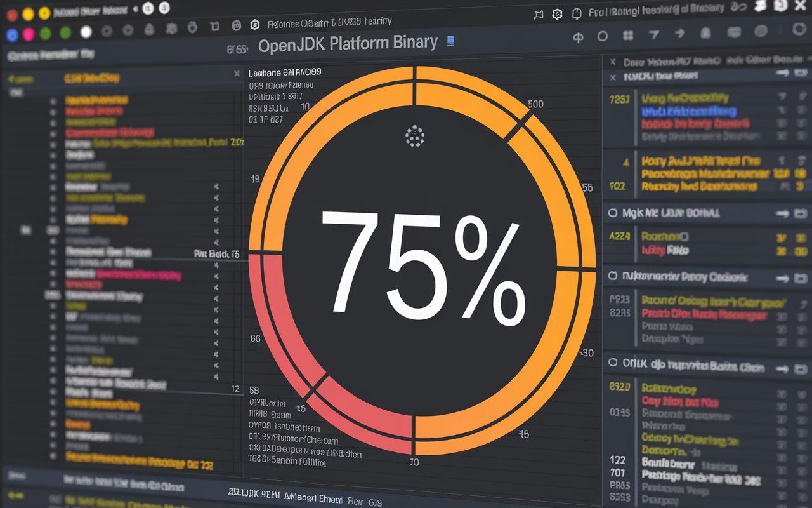
Task: Click the folder icon on the Mgk Me section
Action: tap(801, 214)
